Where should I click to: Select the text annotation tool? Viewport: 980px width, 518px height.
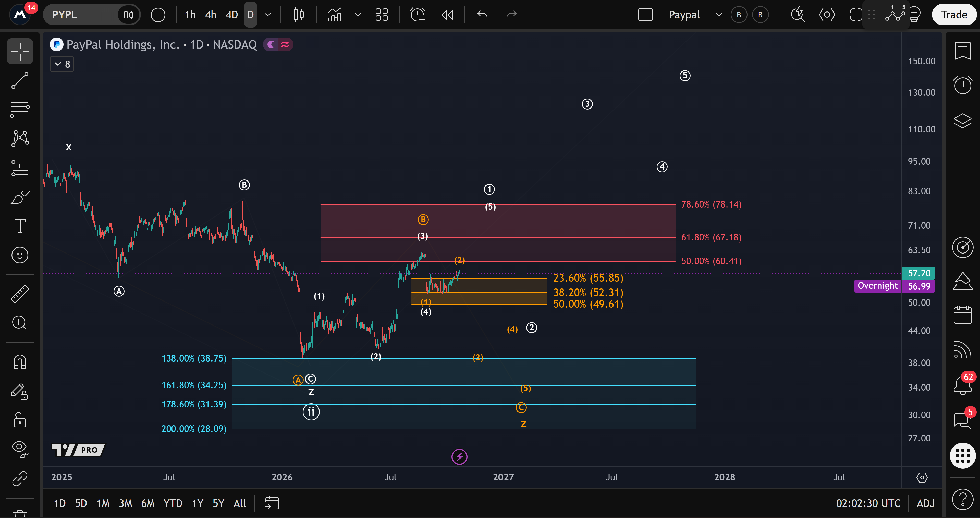[20, 226]
